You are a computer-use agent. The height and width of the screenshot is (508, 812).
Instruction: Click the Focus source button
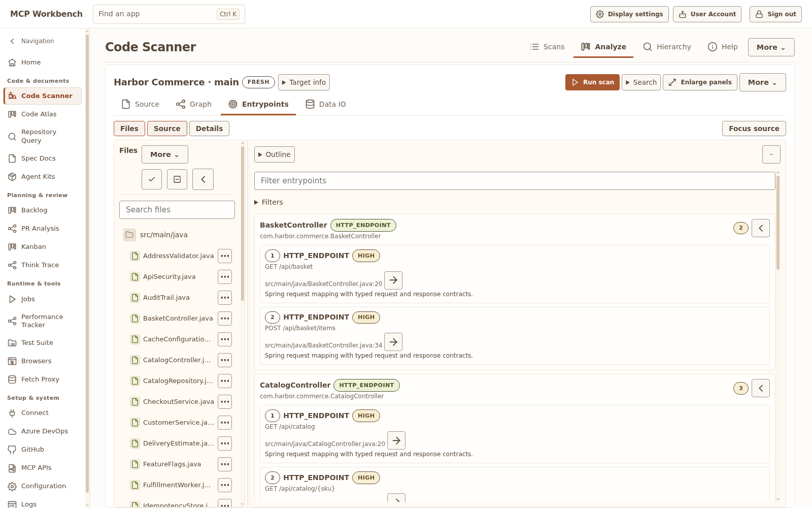[754, 129]
